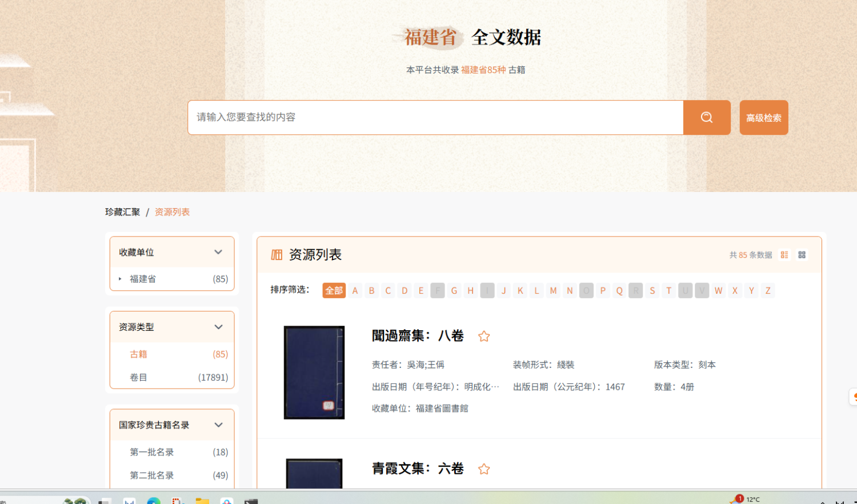Viewport: 857px width, 504px height.
Task: Select 第一批名录 filter
Action: (x=152, y=452)
